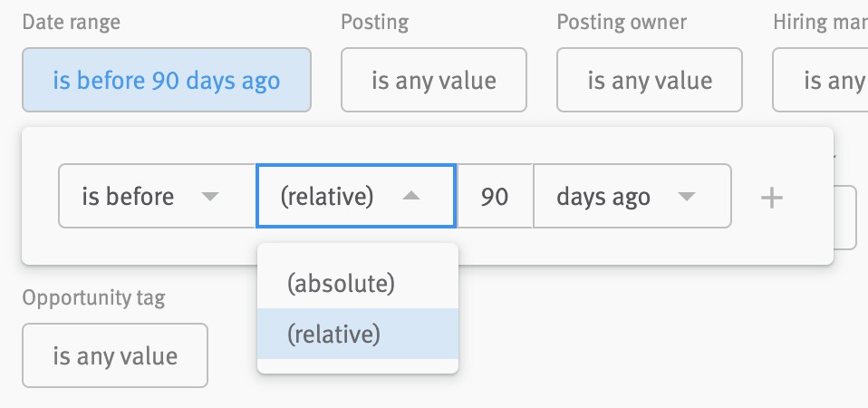The width and height of the screenshot is (868, 408).
Task: Open the Posting filter value button
Action: coord(433,81)
